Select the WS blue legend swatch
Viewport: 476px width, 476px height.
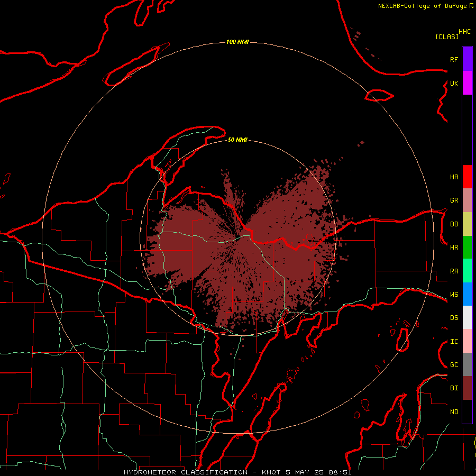[x=467, y=294]
